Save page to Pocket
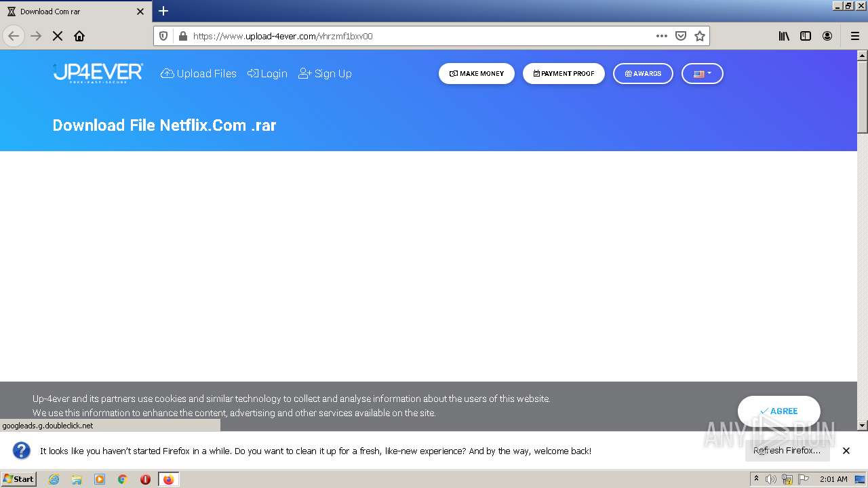 click(x=681, y=36)
